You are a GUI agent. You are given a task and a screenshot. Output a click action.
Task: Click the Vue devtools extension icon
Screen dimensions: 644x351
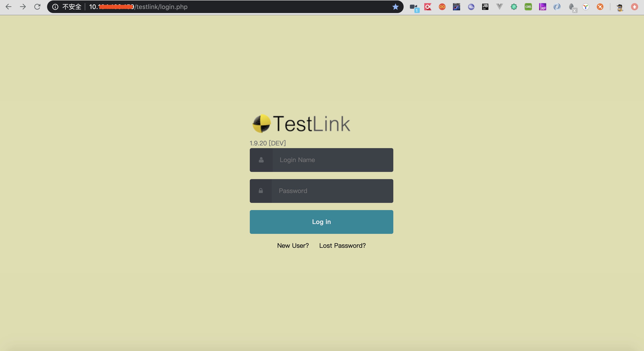point(499,7)
